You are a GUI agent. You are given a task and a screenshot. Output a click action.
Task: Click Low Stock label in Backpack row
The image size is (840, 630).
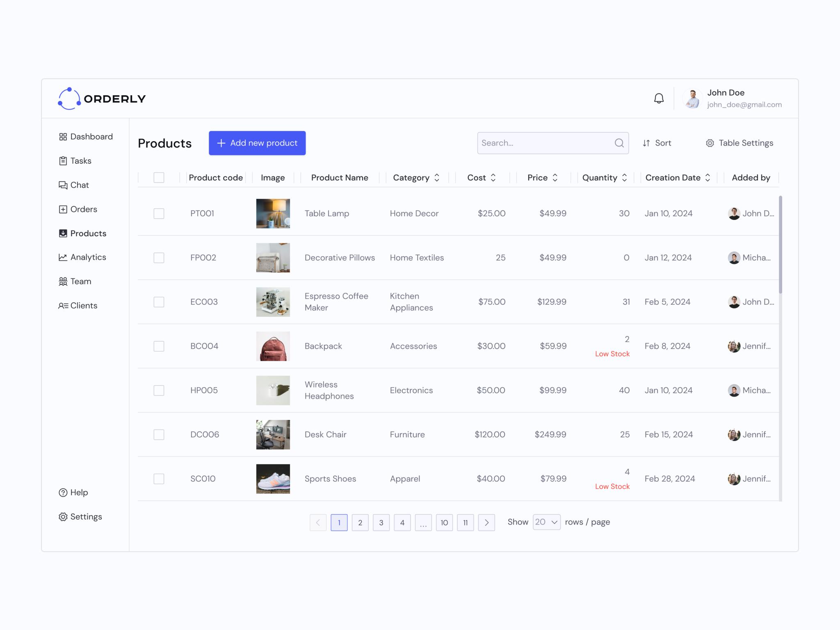[612, 354]
